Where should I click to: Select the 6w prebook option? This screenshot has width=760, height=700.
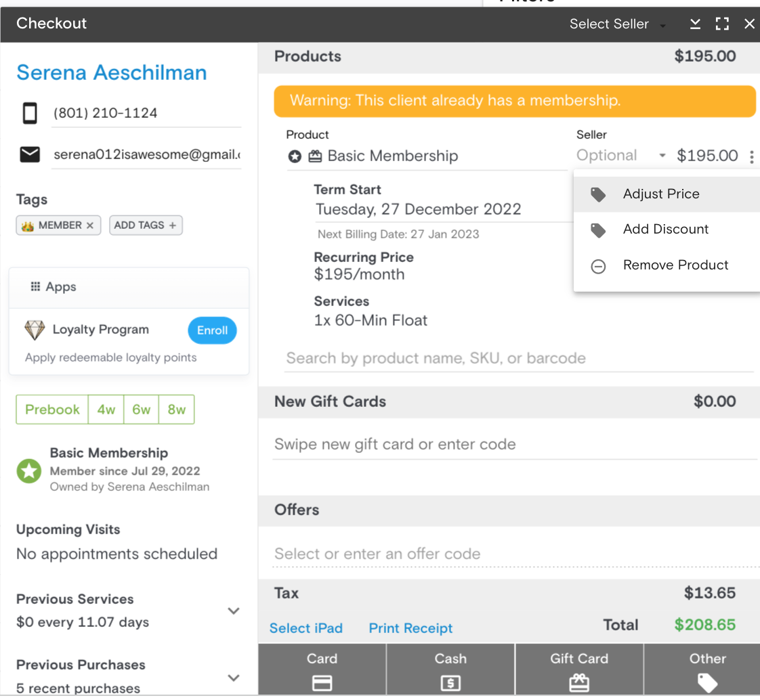click(142, 410)
